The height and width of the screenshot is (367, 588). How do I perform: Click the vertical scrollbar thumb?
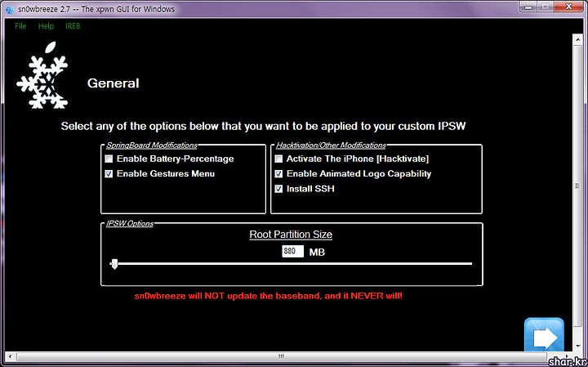pyautogui.click(x=577, y=186)
